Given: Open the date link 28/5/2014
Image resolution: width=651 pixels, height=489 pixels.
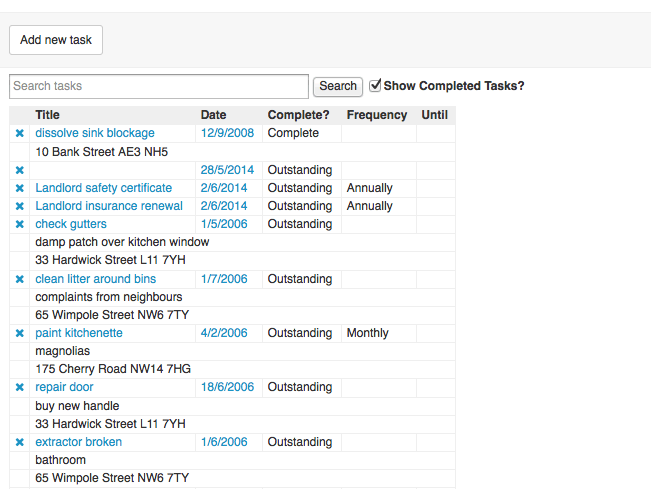Looking at the screenshot, I should [227, 170].
